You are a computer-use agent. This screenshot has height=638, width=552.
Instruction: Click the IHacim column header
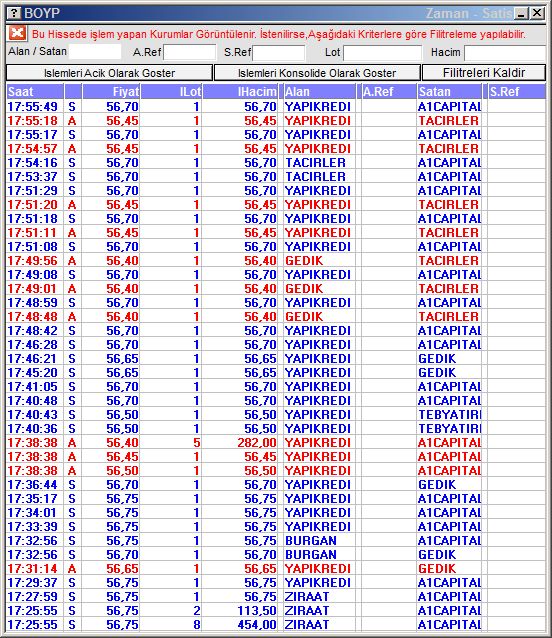click(240, 92)
